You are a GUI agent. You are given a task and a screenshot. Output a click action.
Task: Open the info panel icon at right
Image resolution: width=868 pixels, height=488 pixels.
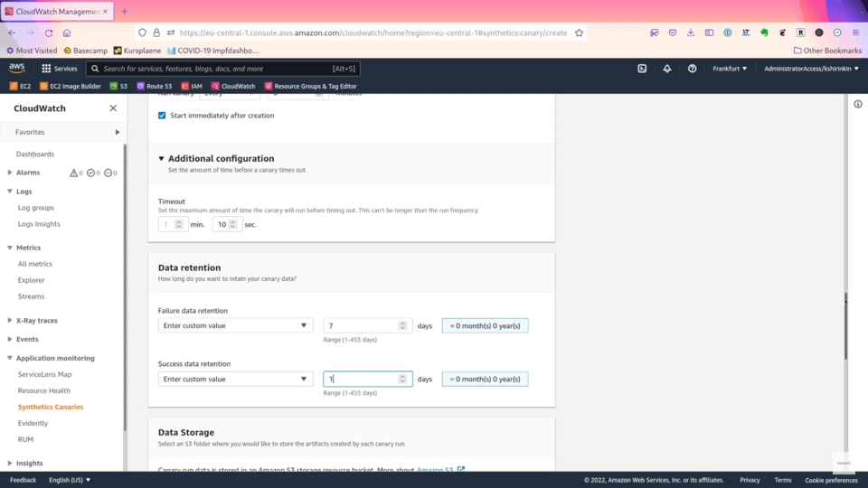857,104
